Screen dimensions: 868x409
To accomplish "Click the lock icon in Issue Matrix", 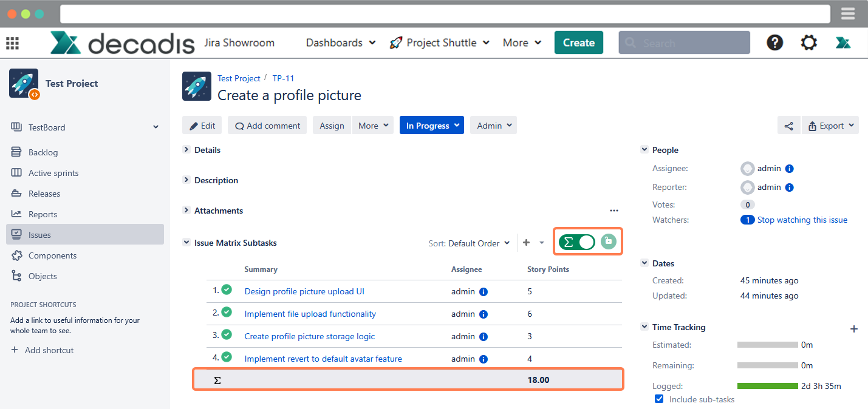I will 608,242.
